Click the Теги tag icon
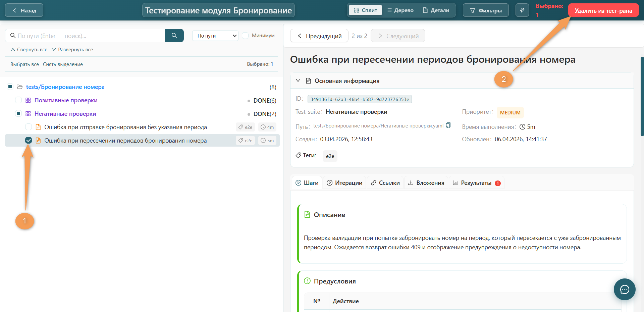This screenshot has width=644, height=312. click(298, 155)
